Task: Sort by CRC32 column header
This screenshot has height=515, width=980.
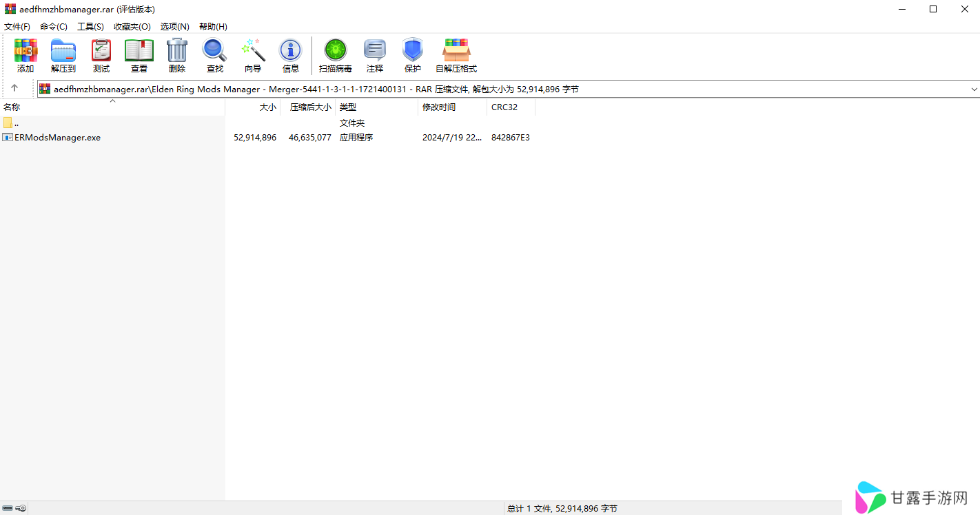Action: (511, 107)
